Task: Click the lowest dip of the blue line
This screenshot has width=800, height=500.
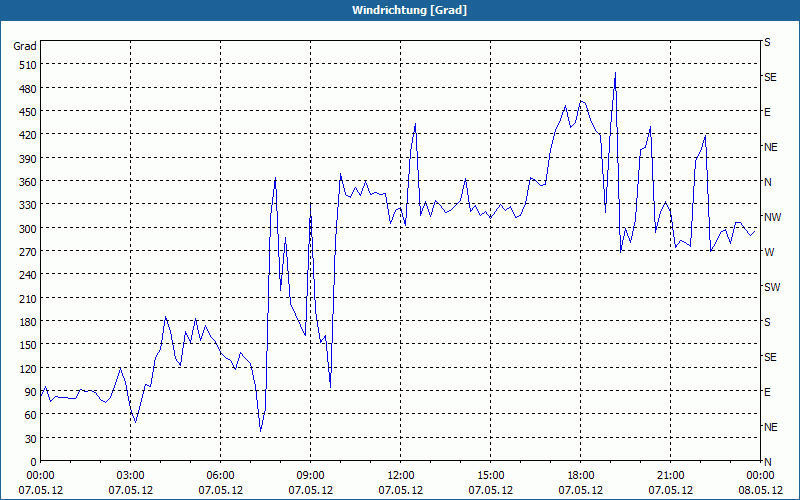Action: point(261,431)
